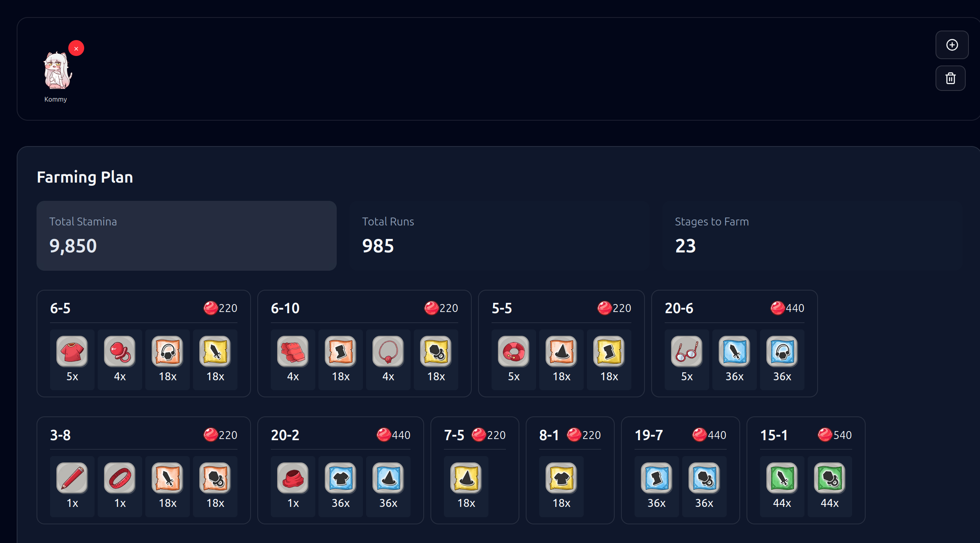
Task: Click the red gloves item in 6-10
Action: pyautogui.click(x=293, y=351)
